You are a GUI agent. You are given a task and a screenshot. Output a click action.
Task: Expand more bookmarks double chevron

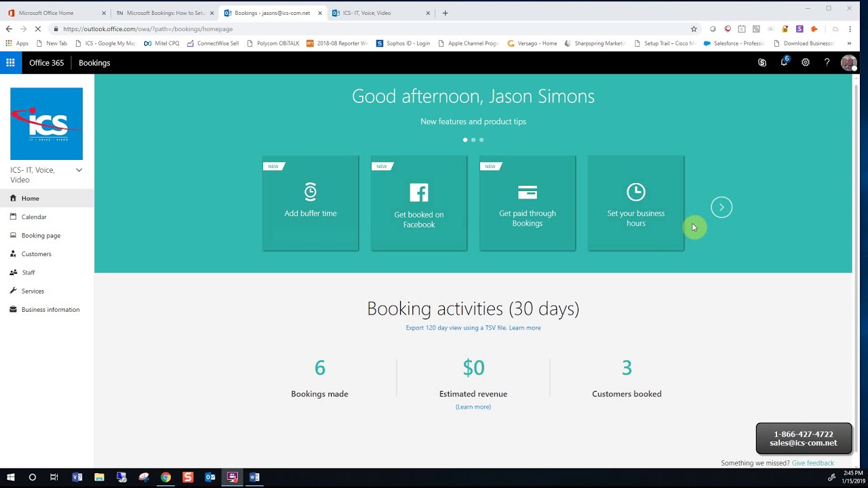point(849,43)
